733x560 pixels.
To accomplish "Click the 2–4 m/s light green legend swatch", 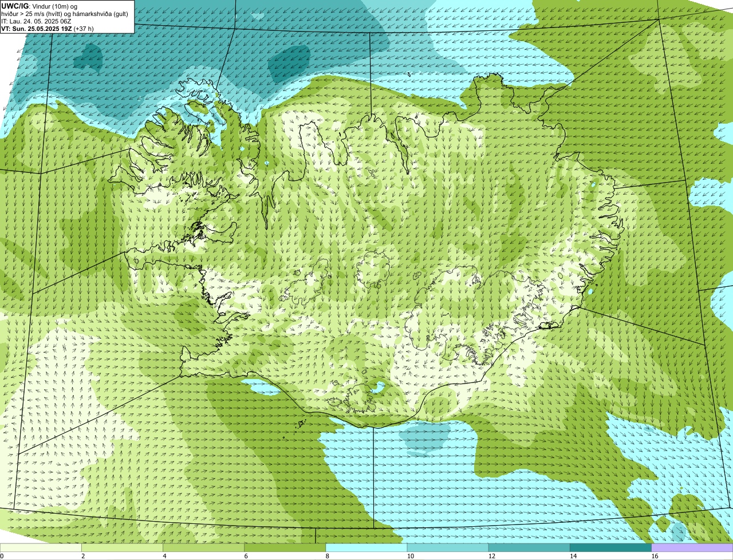I will (x=122, y=547).
